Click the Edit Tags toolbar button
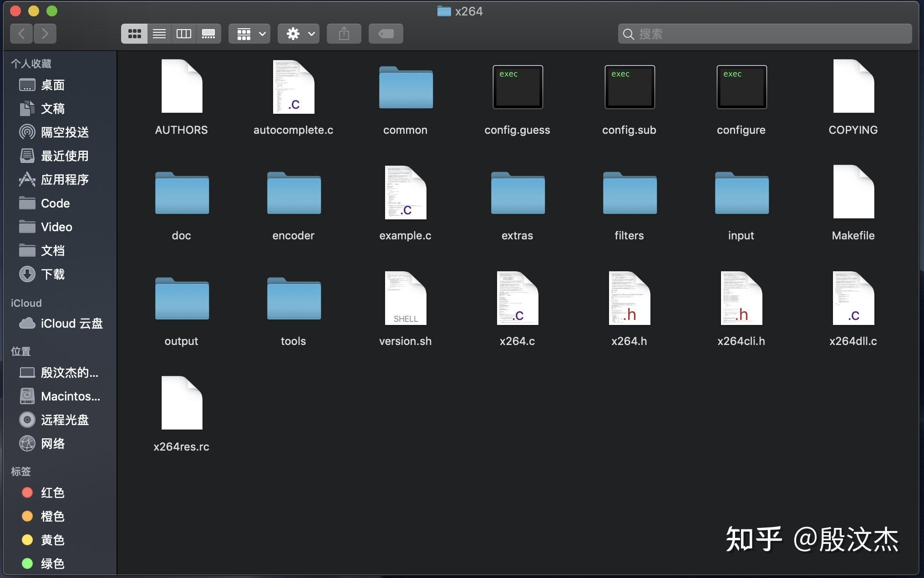924x578 pixels. [386, 34]
